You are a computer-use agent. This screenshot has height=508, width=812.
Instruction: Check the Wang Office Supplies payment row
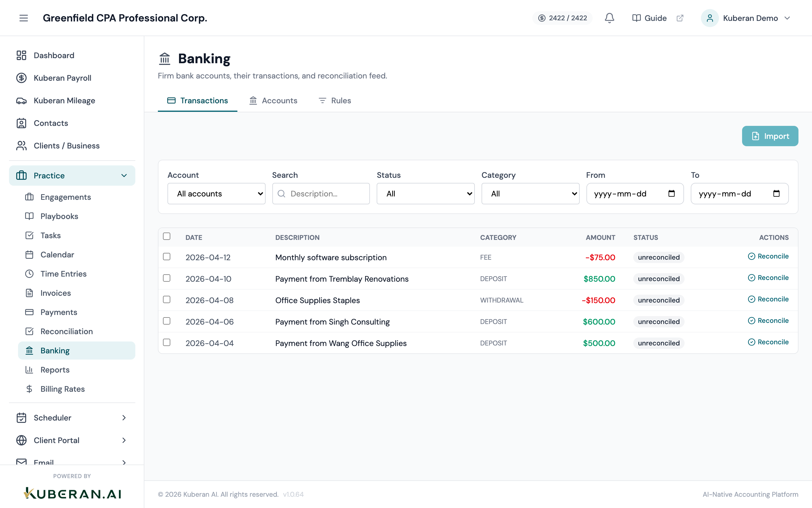pos(167,342)
